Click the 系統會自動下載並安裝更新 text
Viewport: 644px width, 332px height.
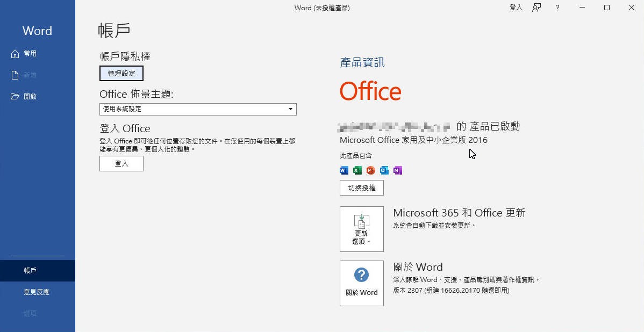click(x=434, y=225)
